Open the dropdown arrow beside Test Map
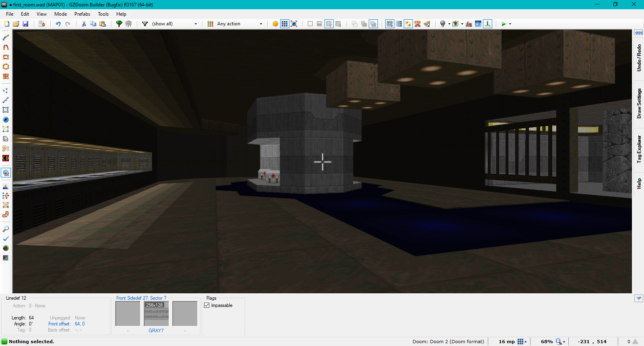 click(x=510, y=24)
